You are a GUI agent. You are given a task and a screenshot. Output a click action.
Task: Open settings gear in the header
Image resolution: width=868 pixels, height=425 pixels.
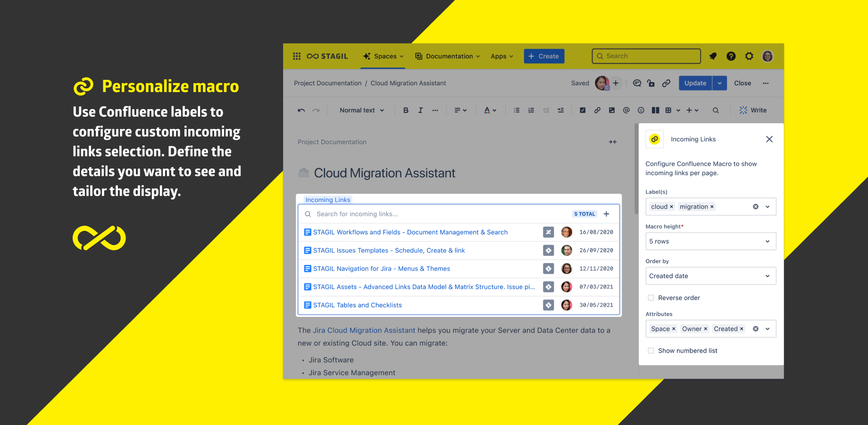click(x=749, y=56)
